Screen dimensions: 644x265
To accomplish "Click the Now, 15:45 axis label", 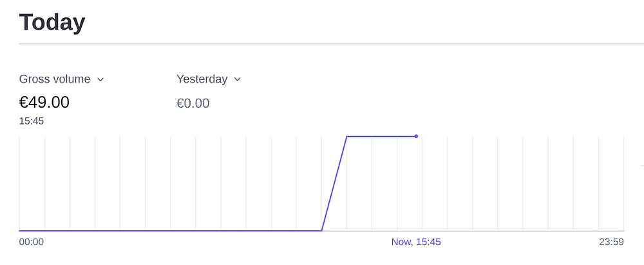I will [416, 242].
